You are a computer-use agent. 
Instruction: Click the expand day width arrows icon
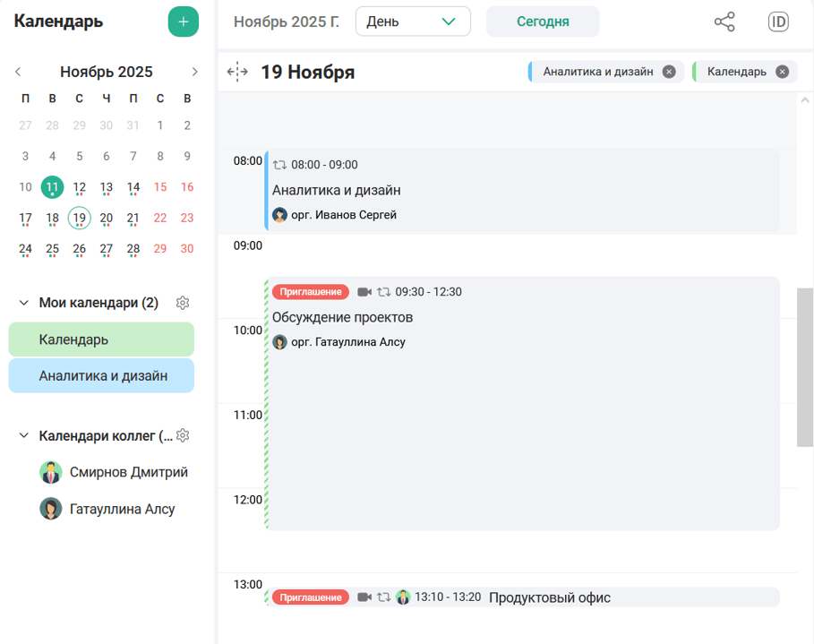point(237,73)
